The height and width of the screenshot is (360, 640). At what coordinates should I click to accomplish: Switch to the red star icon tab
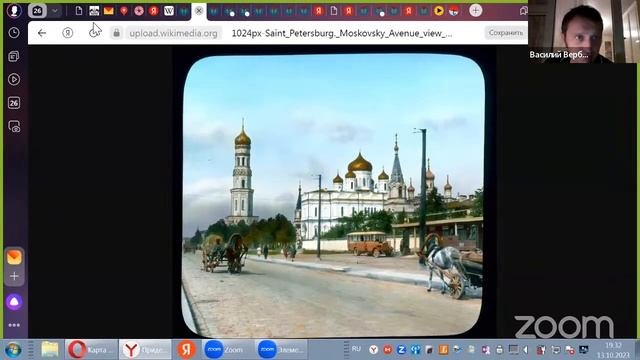click(x=139, y=11)
